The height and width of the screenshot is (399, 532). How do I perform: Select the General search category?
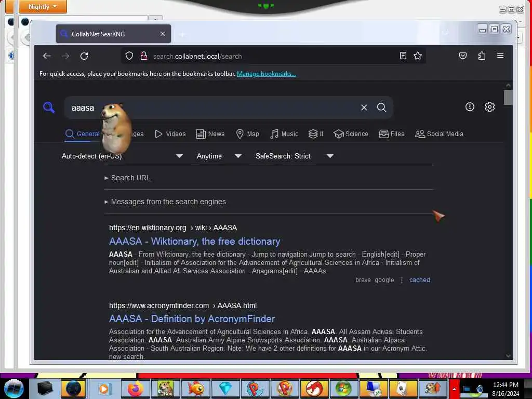(x=83, y=134)
